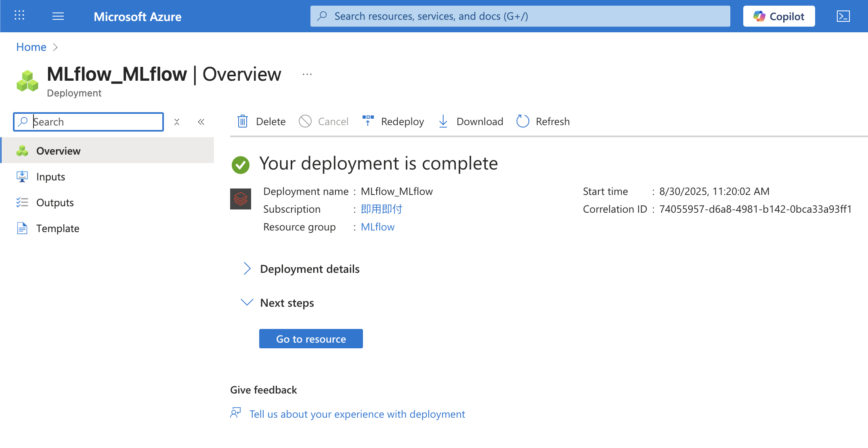Open the Template menu item
This screenshot has height=448, width=868.
click(108, 228)
